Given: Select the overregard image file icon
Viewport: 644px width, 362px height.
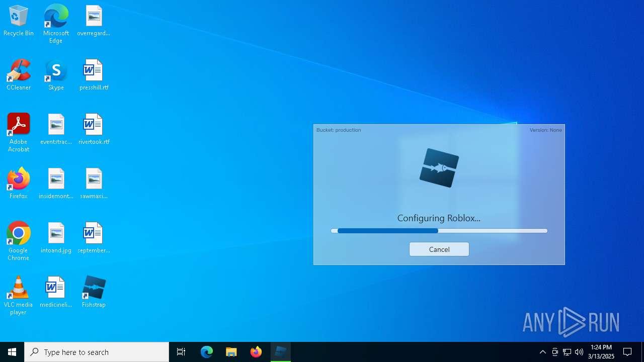Looking at the screenshot, I should [x=94, y=21].
